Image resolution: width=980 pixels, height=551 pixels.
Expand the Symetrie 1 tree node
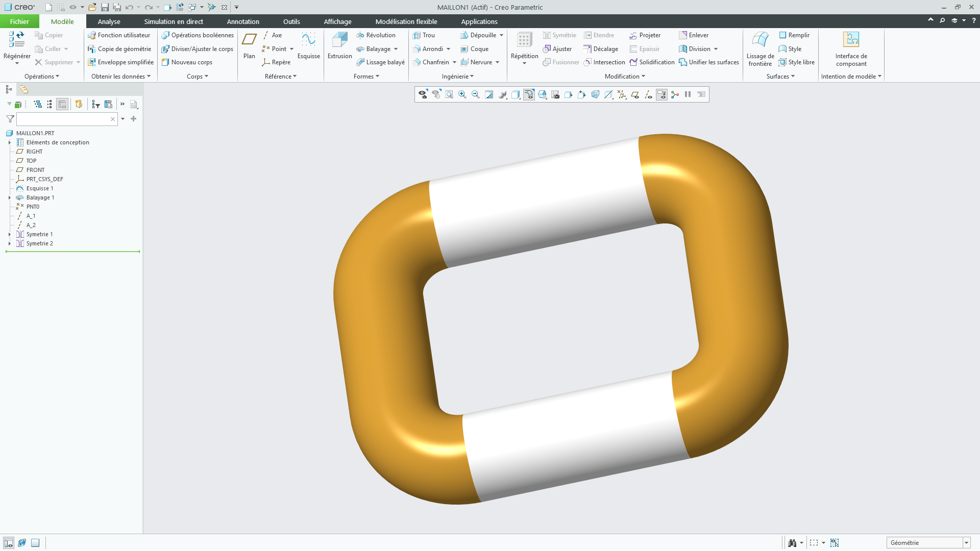click(x=9, y=234)
